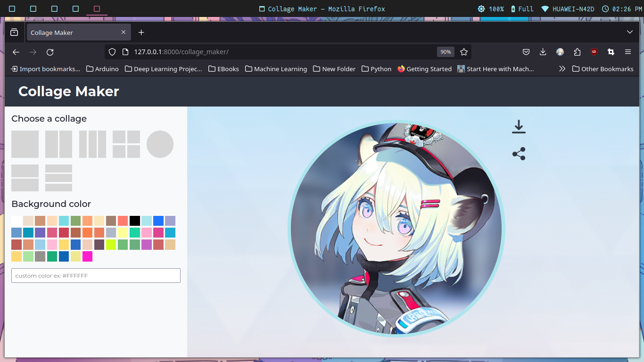Pick the magenta background color swatch
Screen dimensions: 644x362
tap(87, 256)
